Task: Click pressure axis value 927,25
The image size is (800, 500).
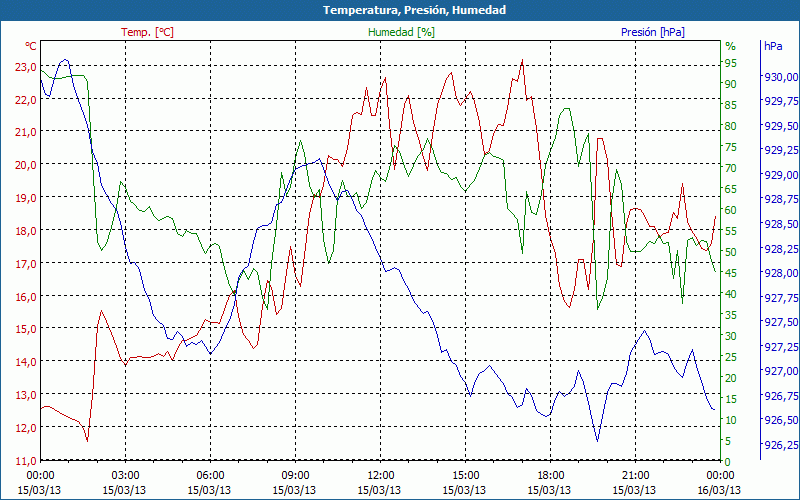Action: [780, 346]
